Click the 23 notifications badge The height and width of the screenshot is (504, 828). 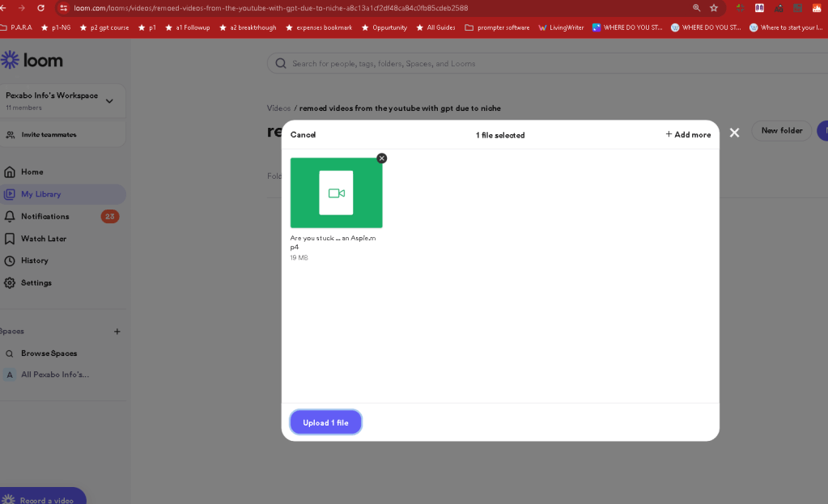110,216
